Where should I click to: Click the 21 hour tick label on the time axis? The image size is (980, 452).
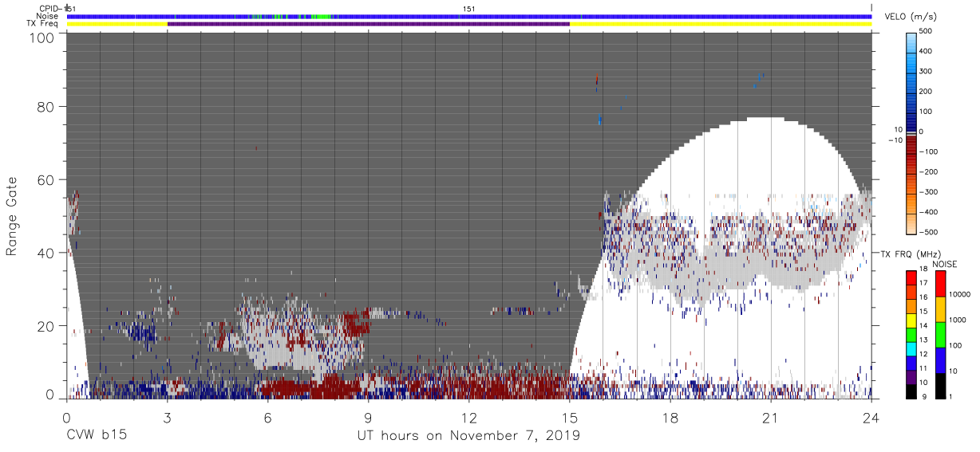coord(770,417)
